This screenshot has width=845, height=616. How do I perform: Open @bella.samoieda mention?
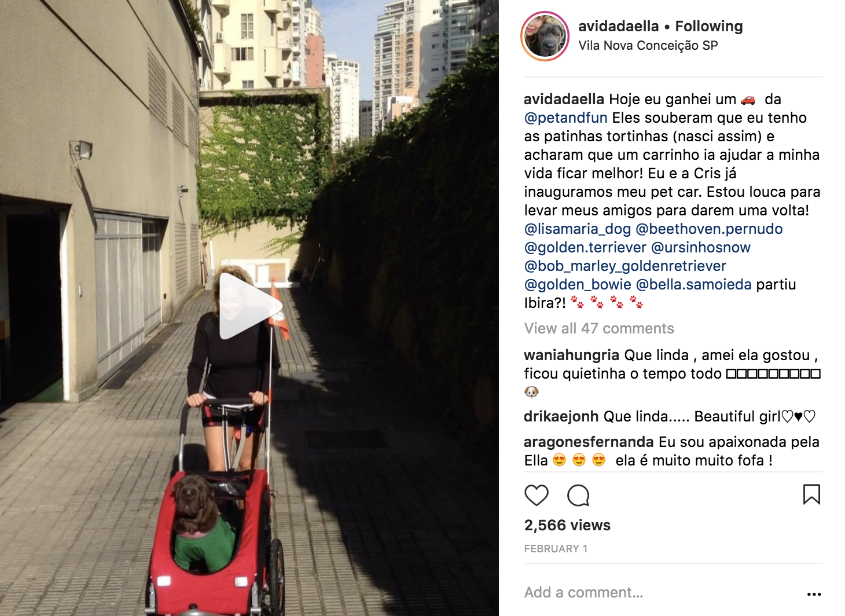(x=693, y=284)
